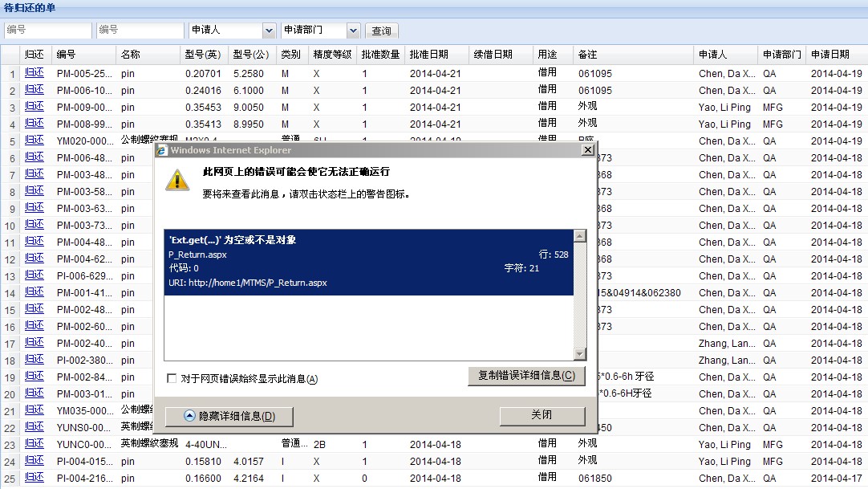
Task: Click the 归还 link in row 1
Action: click(x=34, y=72)
